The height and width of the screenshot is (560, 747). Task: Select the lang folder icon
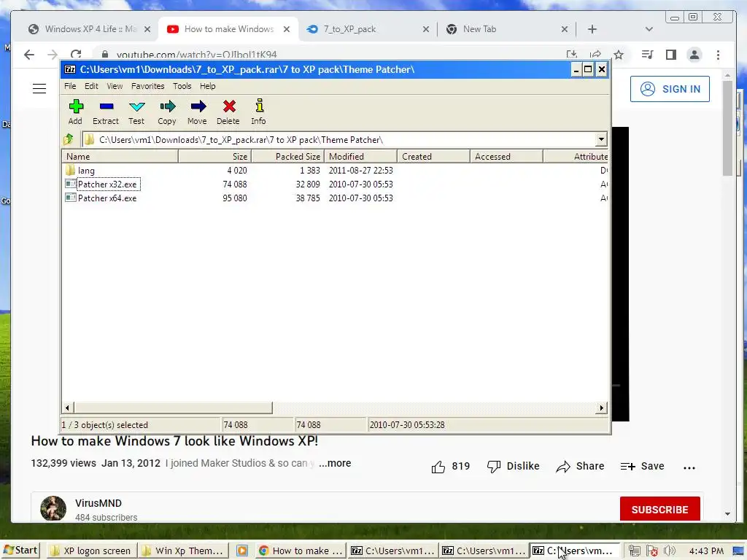coord(71,170)
